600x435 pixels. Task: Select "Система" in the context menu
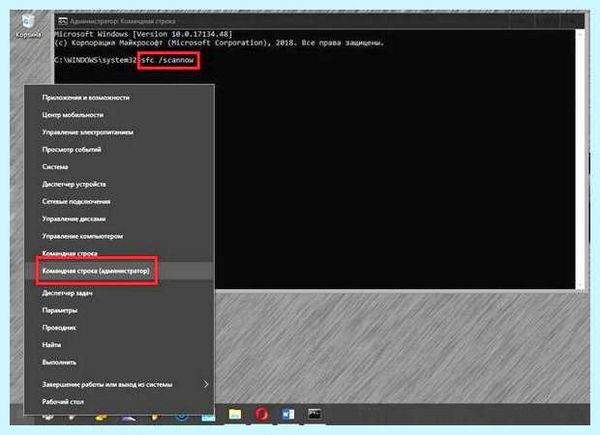click(119, 167)
